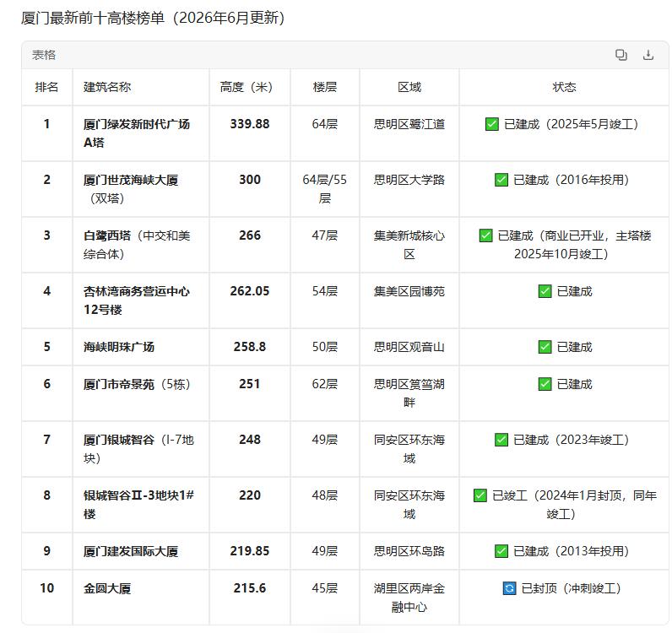Click the area cell 思明区观音山

(x=409, y=347)
